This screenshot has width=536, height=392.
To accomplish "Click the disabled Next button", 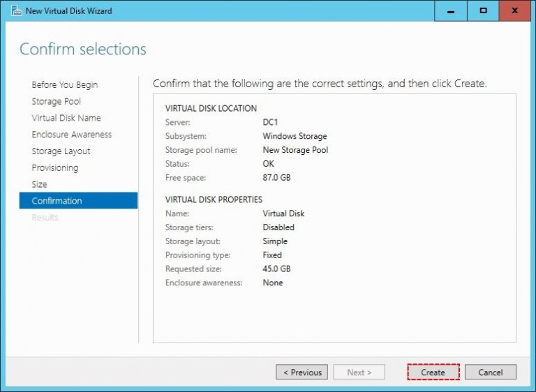I will pyautogui.click(x=359, y=372).
